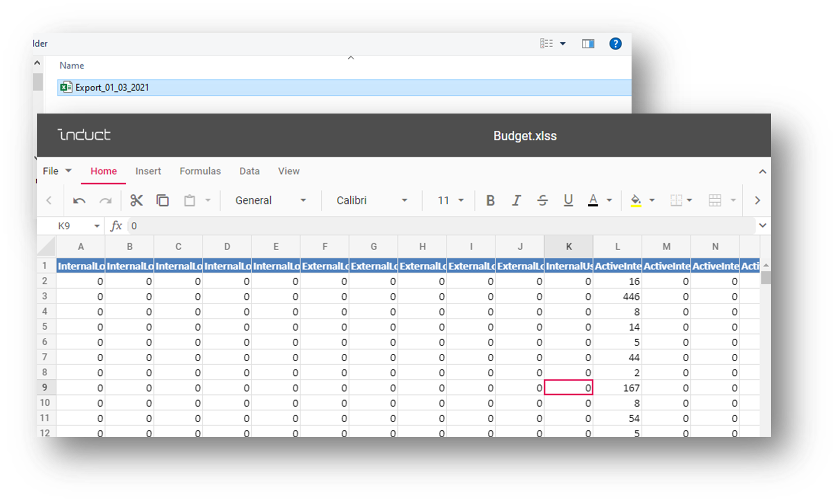Switch to the Home tab
The width and height of the screenshot is (838, 504).
pyautogui.click(x=104, y=171)
